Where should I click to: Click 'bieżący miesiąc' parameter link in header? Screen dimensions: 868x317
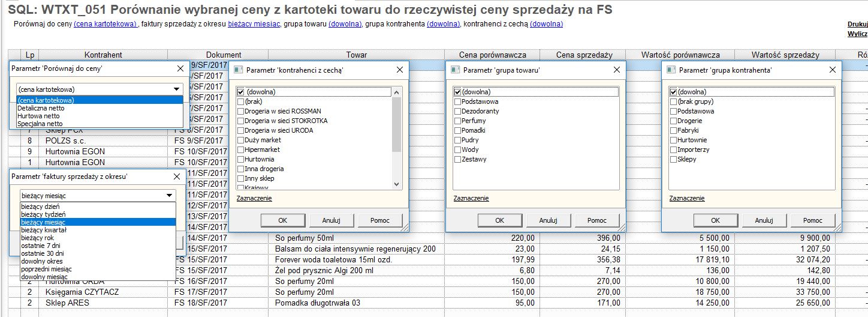tap(254, 24)
